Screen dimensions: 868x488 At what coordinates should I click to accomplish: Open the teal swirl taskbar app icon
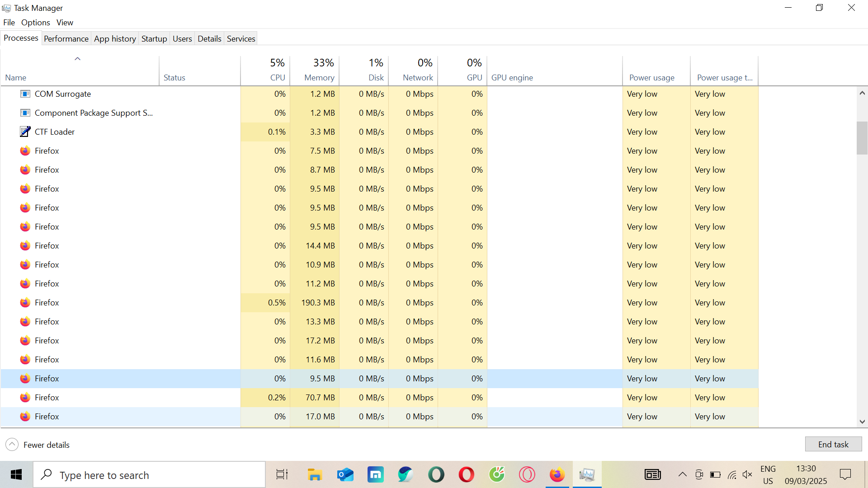pyautogui.click(x=406, y=474)
